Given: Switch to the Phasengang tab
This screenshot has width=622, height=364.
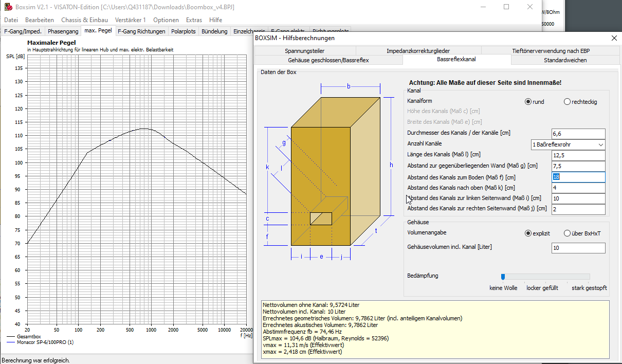Looking at the screenshot, I should coord(63,31).
